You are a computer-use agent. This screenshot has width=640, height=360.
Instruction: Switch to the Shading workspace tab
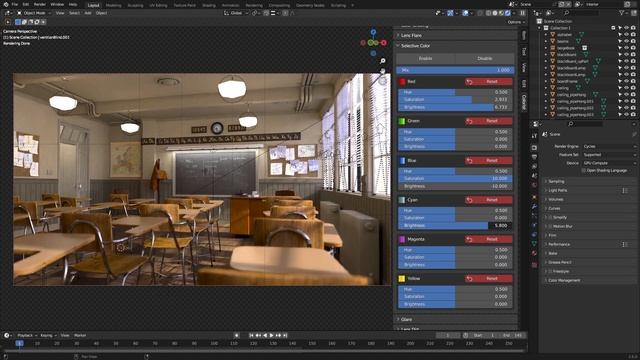point(209,5)
